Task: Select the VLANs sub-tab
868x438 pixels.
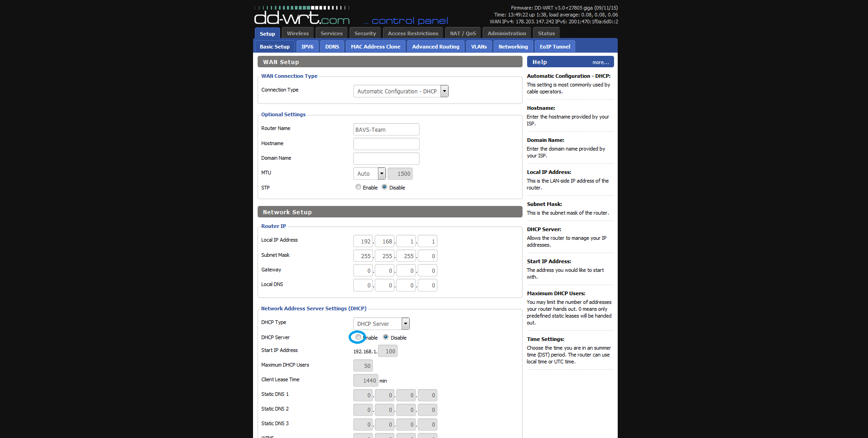Action: (x=479, y=47)
